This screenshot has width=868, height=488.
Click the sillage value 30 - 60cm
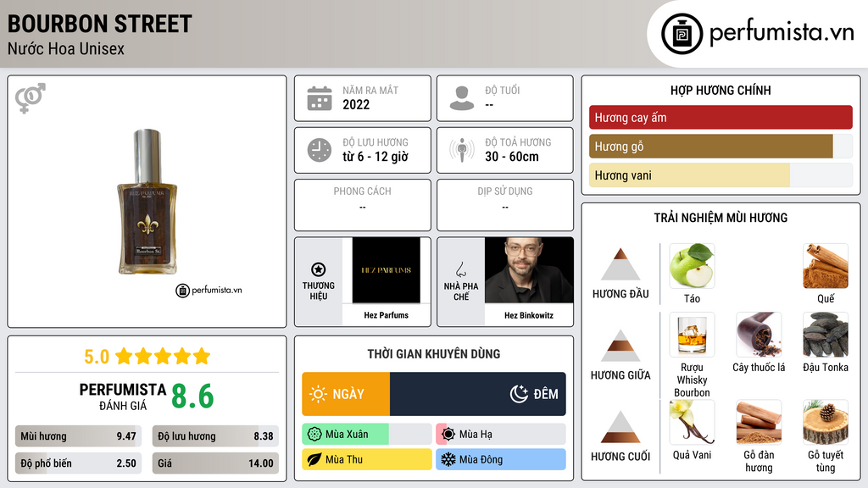[512, 157]
